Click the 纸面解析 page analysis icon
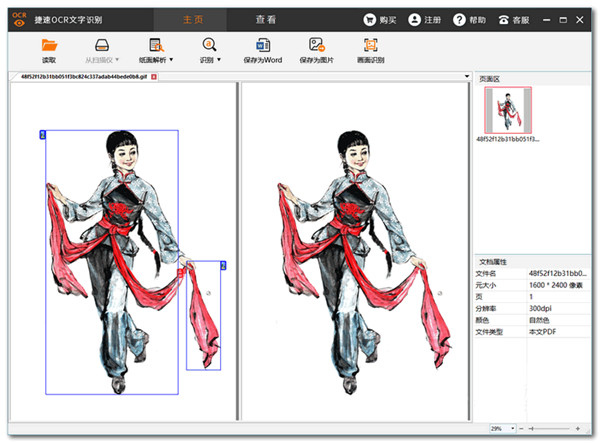Image resolution: width=600 pixels, height=443 pixels. (x=155, y=45)
